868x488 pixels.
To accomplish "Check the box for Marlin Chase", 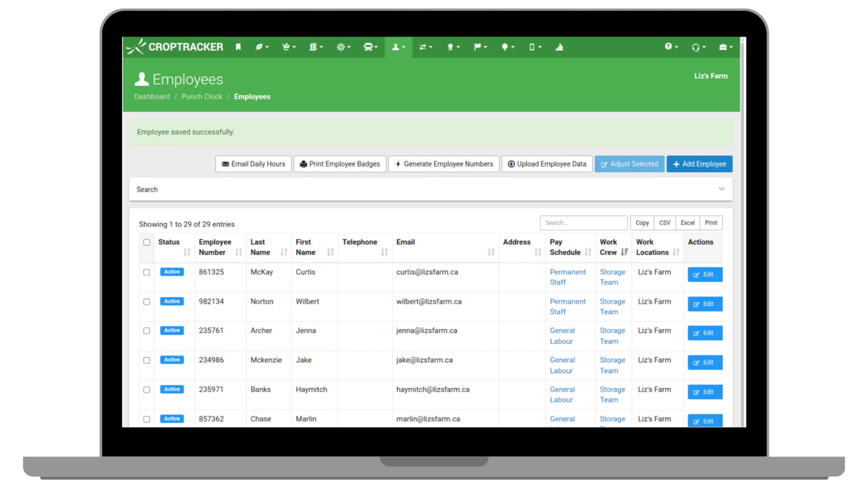I will (x=147, y=419).
